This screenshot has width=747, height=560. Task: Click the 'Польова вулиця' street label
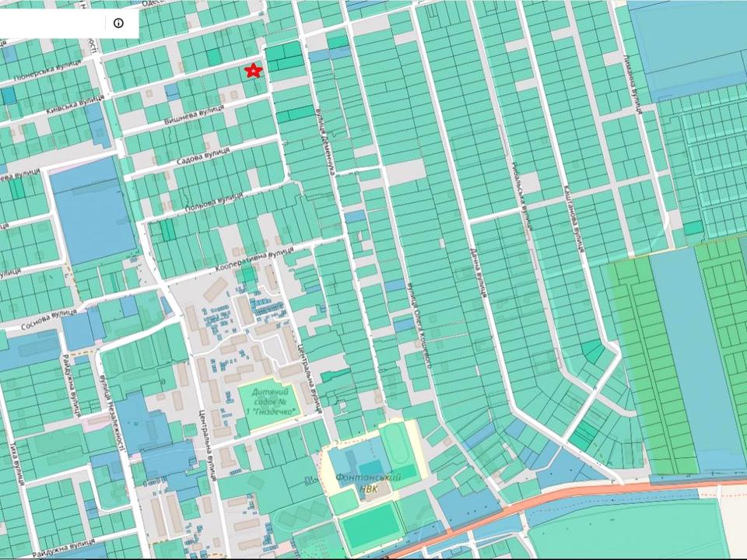tap(213, 201)
